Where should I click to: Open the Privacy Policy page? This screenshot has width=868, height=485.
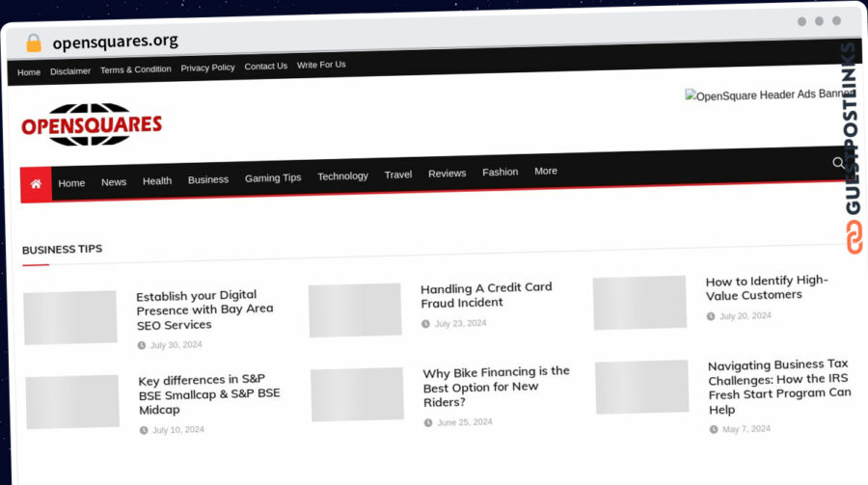click(x=207, y=67)
